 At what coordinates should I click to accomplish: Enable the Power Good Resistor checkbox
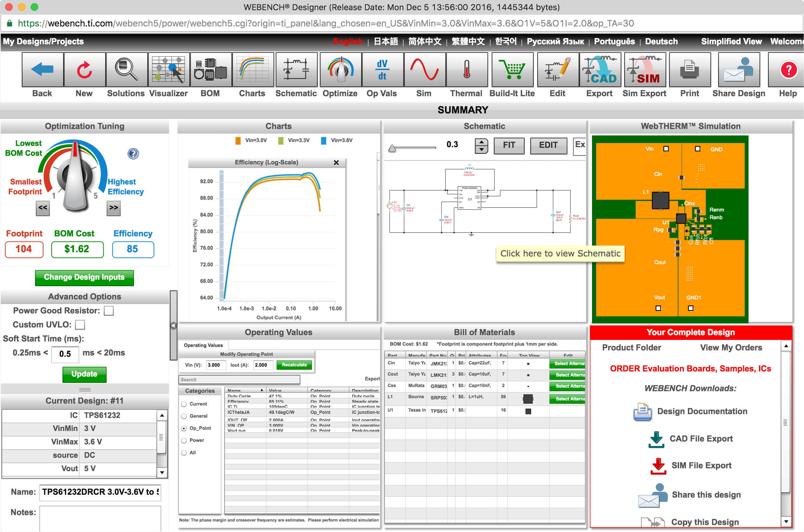click(109, 311)
